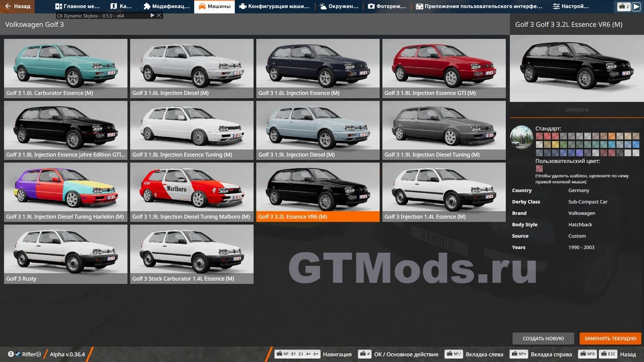Pick Golf 3 Stock Carburator 1.4L Essence (M)
This screenshot has height=362, width=644.
[x=192, y=254]
